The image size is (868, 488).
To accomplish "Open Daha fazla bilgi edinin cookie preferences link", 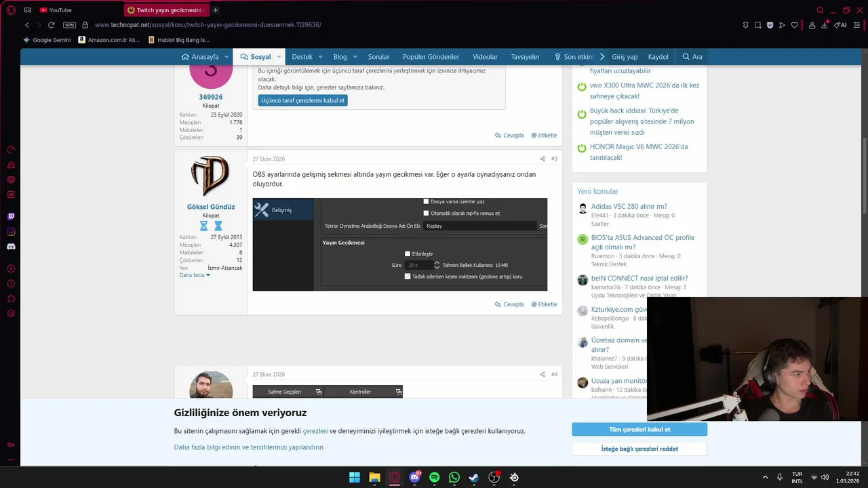I will click(x=248, y=447).
